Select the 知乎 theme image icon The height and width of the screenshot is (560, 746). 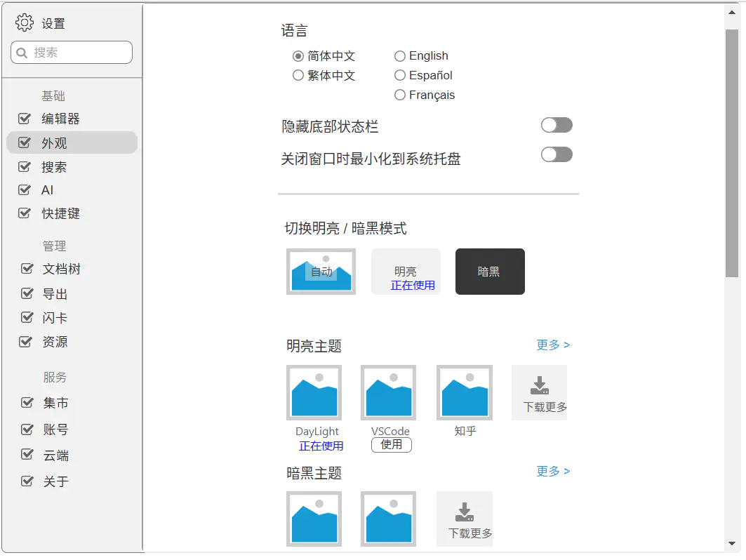coord(464,392)
